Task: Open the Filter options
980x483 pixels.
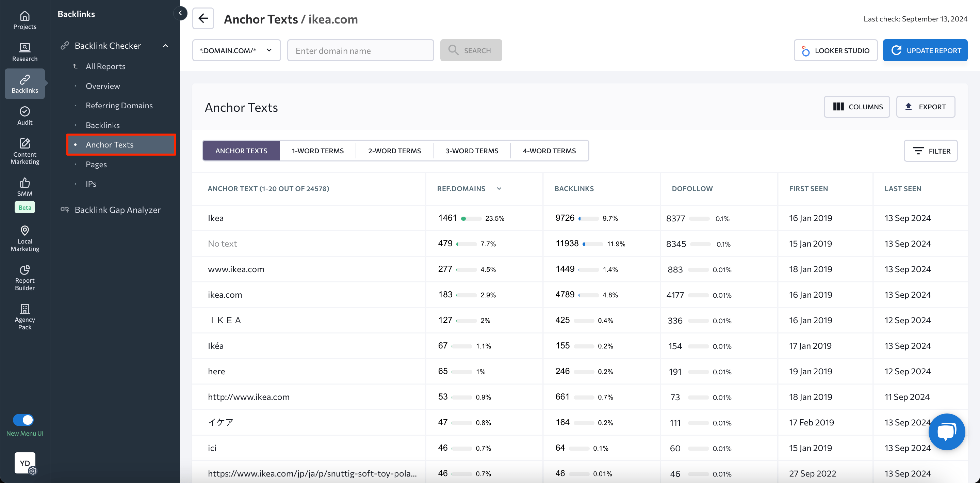Action: click(931, 151)
